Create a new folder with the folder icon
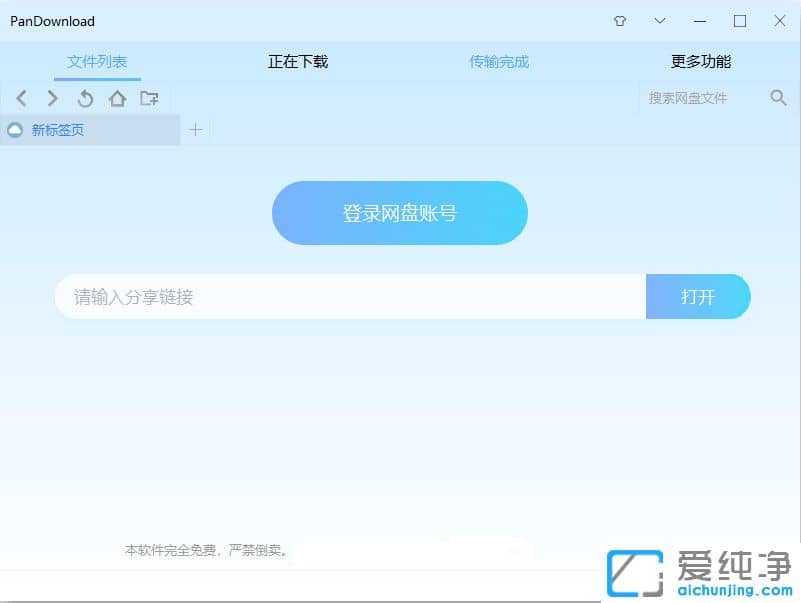801x603 pixels. [x=150, y=98]
